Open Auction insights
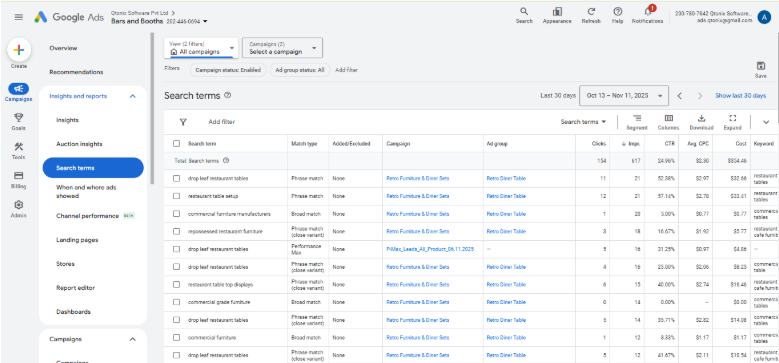 click(x=79, y=144)
